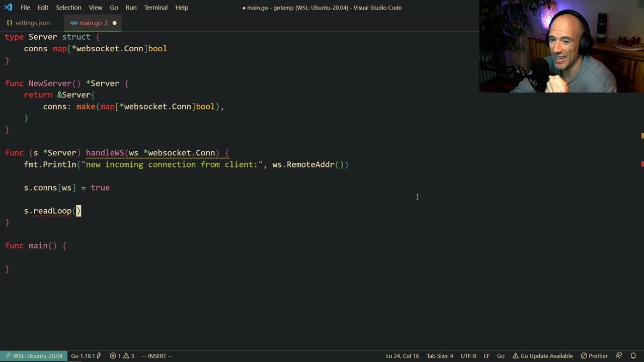
Task: Open the Edit menu
Action: [43, 8]
